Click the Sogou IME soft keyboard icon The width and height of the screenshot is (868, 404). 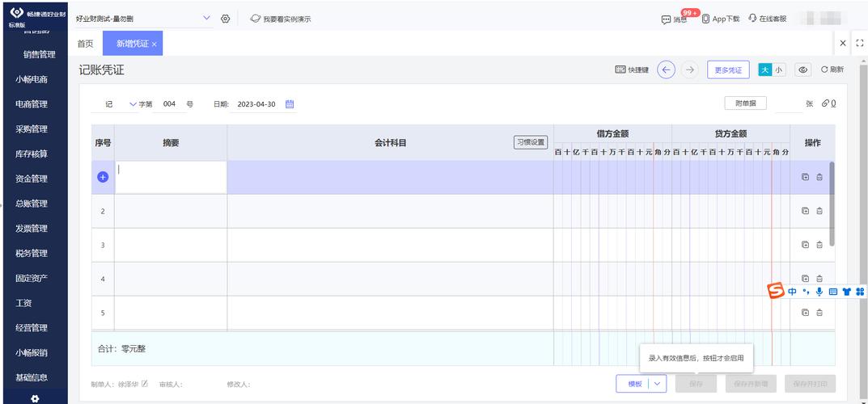pyautogui.click(x=832, y=292)
